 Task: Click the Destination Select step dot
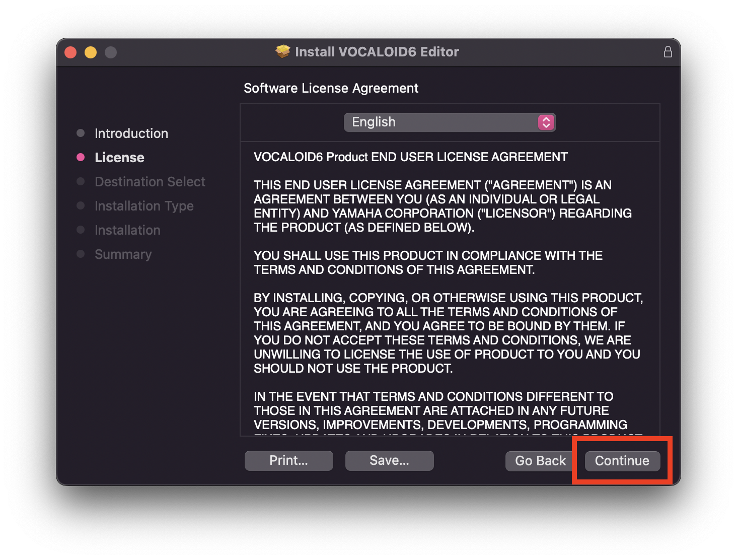(80, 181)
